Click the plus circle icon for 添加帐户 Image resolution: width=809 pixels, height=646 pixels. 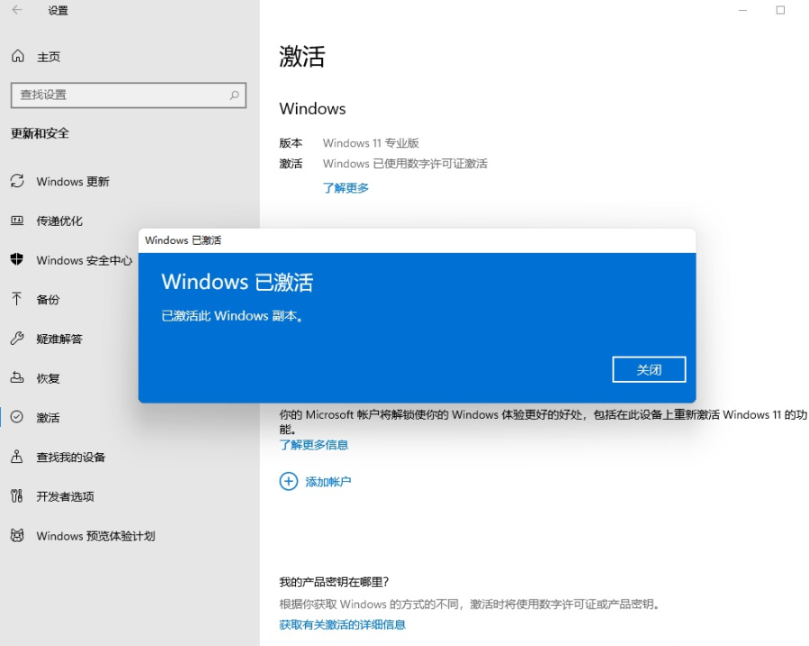coord(288,481)
